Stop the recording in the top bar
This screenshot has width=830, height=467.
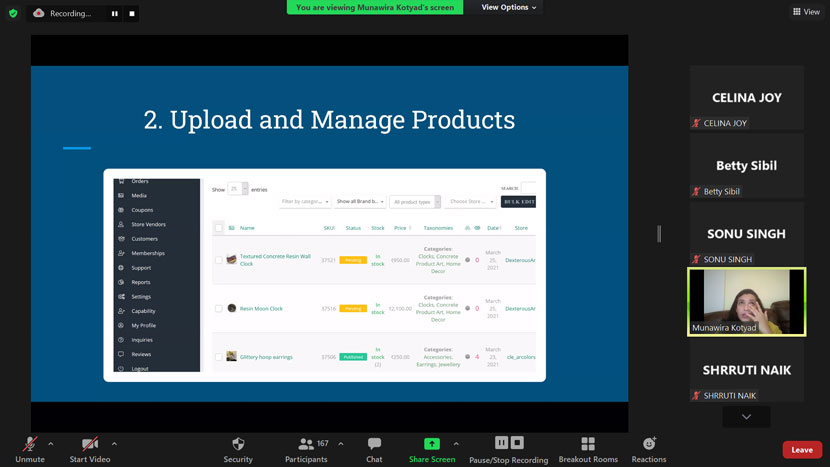pos(132,14)
